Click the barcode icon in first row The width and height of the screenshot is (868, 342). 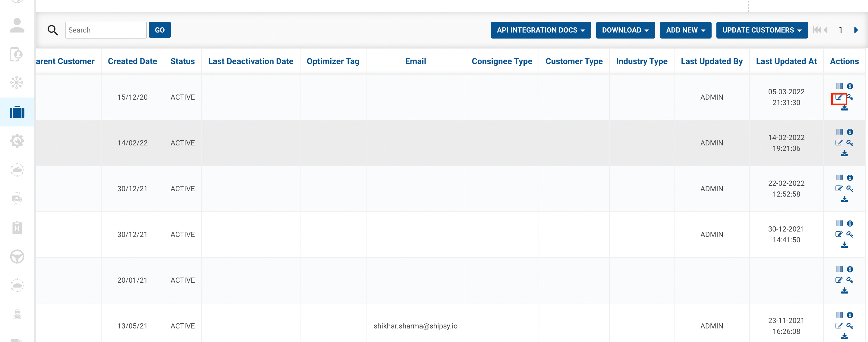[x=839, y=86]
